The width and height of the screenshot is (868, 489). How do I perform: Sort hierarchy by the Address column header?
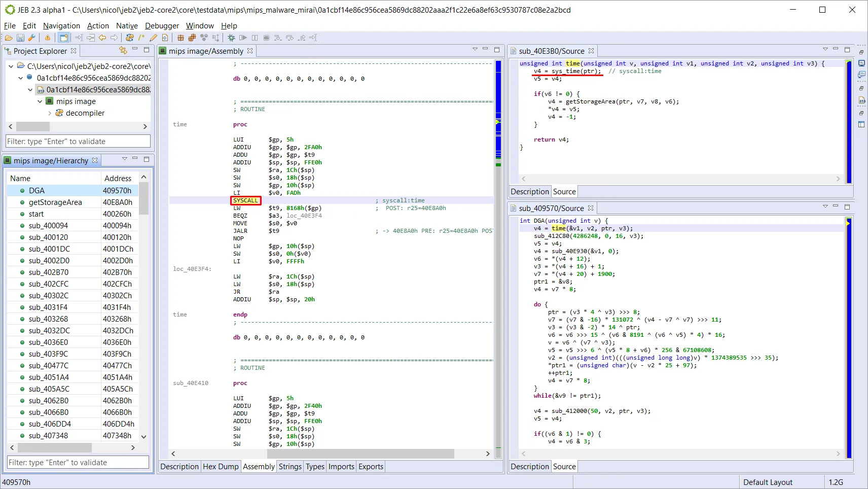point(119,179)
